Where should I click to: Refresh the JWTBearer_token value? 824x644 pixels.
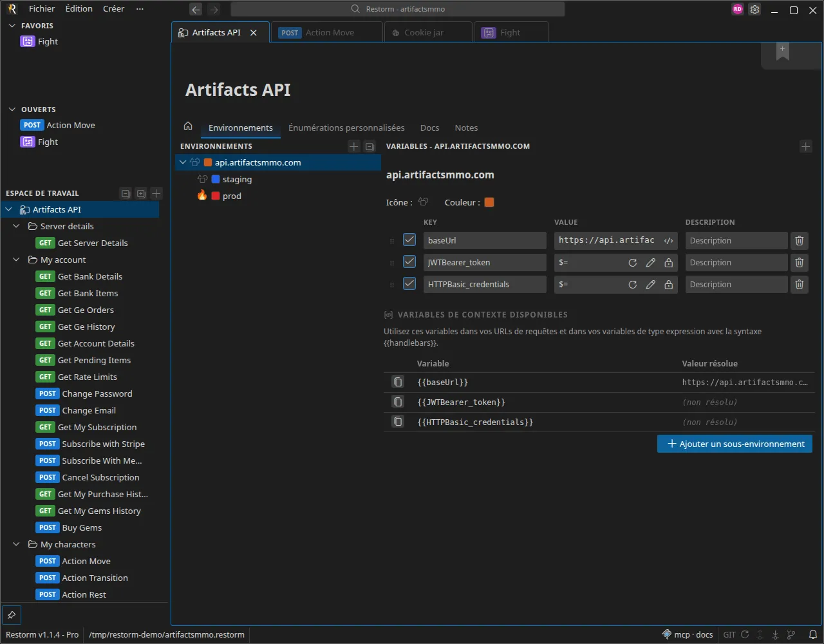(633, 263)
